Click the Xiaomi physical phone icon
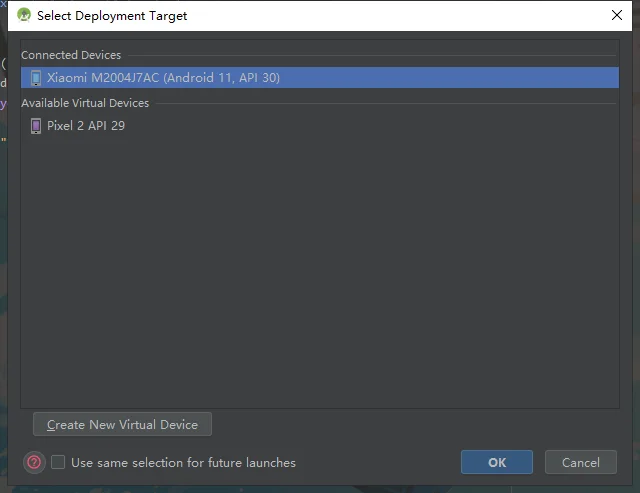This screenshot has width=640, height=493. 36,78
